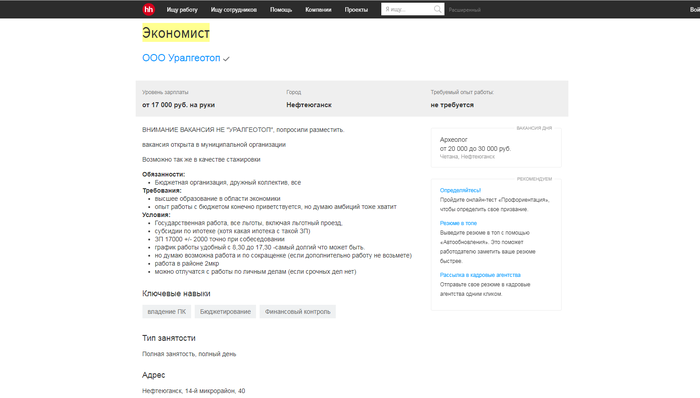The image size is (700, 398).
Task: Click the line высшее образование в области экономики
Action: [217, 199]
